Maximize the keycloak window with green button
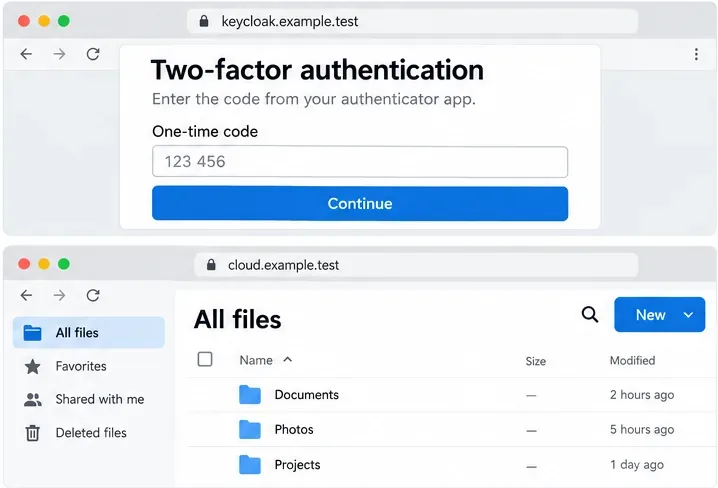718x488 pixels. point(64,21)
